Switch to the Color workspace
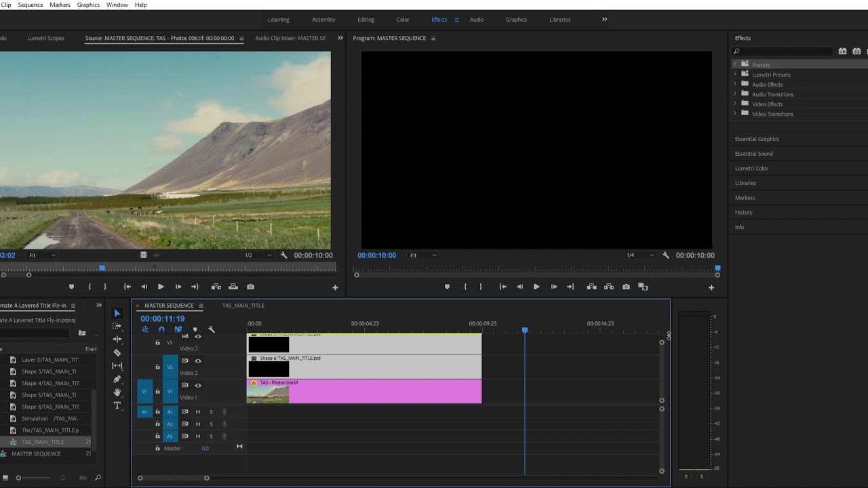 [403, 20]
